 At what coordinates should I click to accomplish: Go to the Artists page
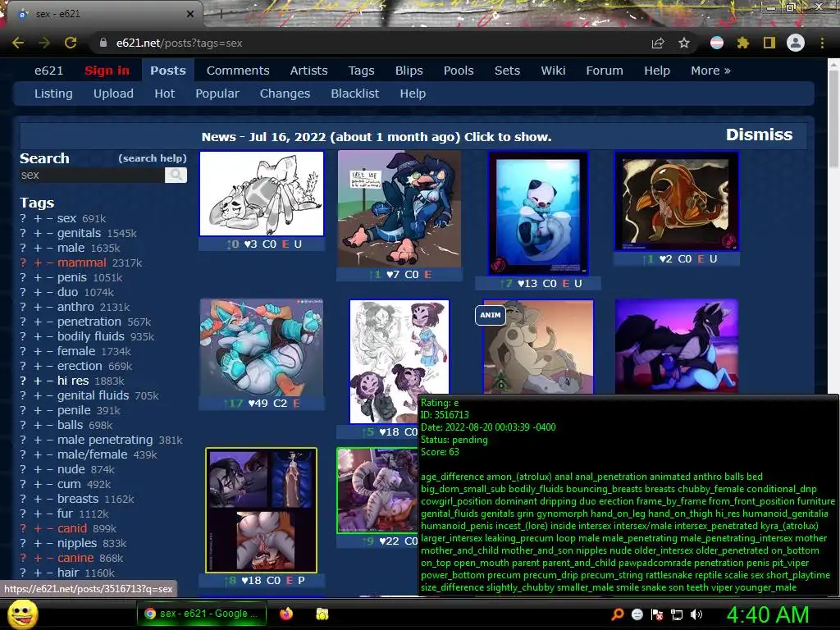tap(308, 71)
